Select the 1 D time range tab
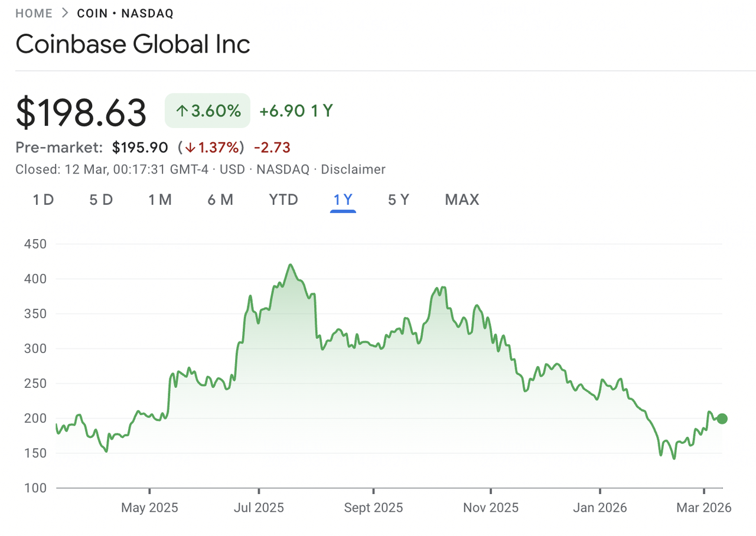The height and width of the screenshot is (536, 756). (43, 200)
